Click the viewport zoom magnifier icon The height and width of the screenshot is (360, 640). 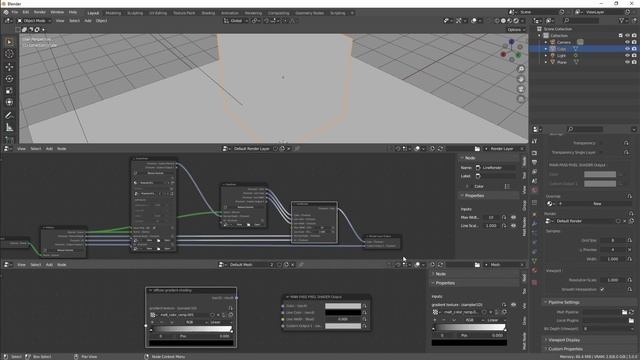coord(521,69)
